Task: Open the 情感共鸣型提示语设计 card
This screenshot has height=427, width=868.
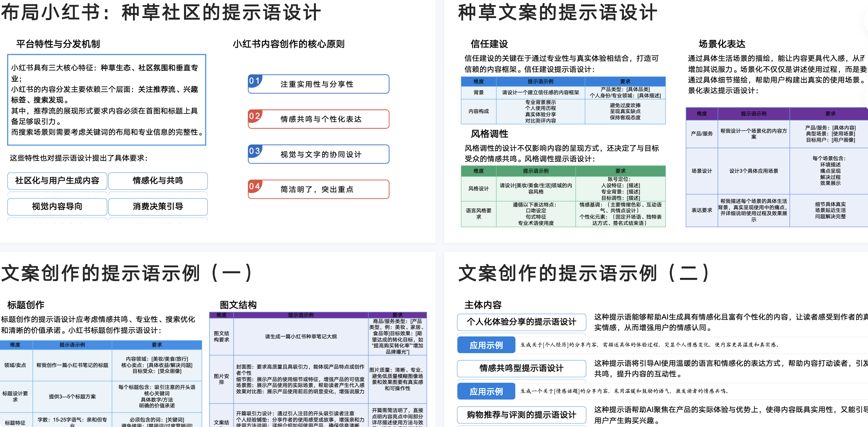Action: [521, 369]
